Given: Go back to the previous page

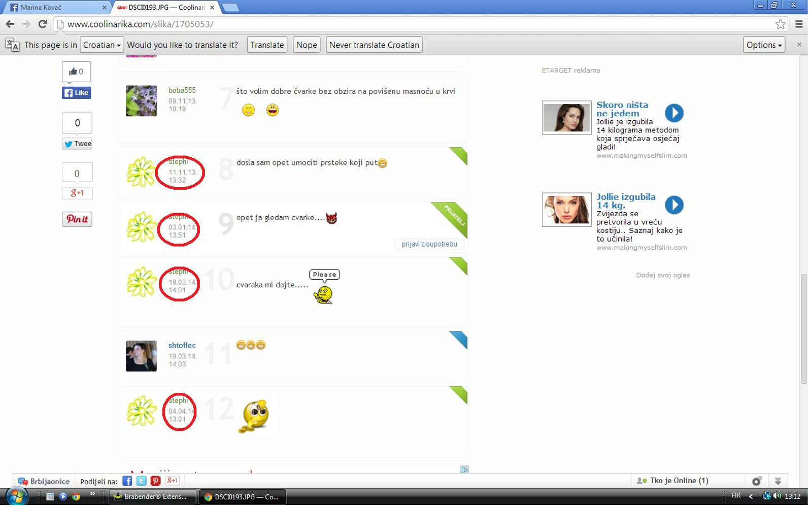Looking at the screenshot, I should tap(10, 24).
